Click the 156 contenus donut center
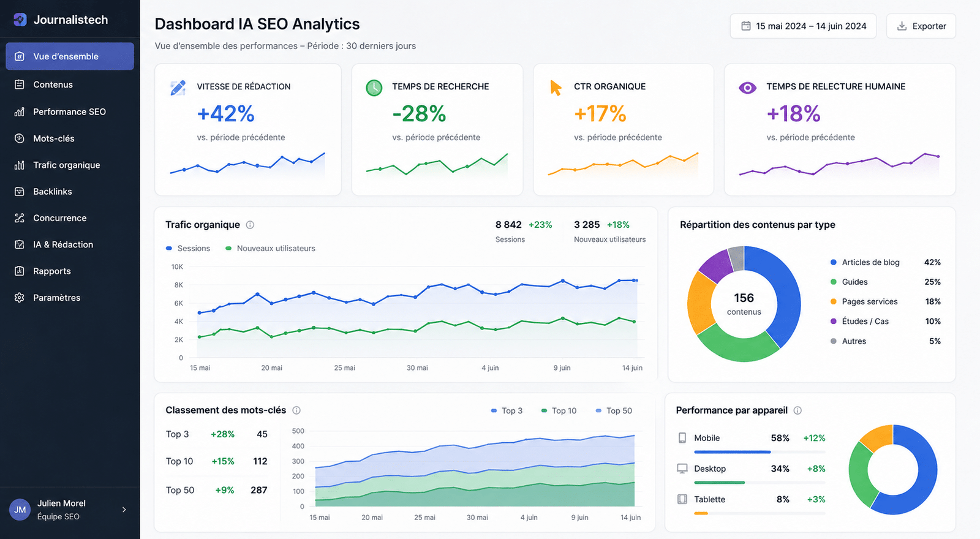This screenshot has height=539, width=980. [744, 304]
